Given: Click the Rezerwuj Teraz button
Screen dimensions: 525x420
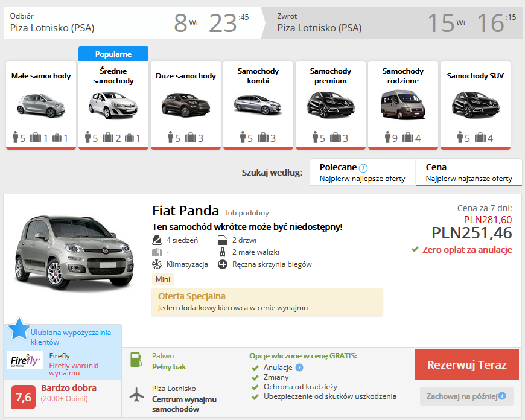Looking at the screenshot, I should pyautogui.click(x=466, y=364).
